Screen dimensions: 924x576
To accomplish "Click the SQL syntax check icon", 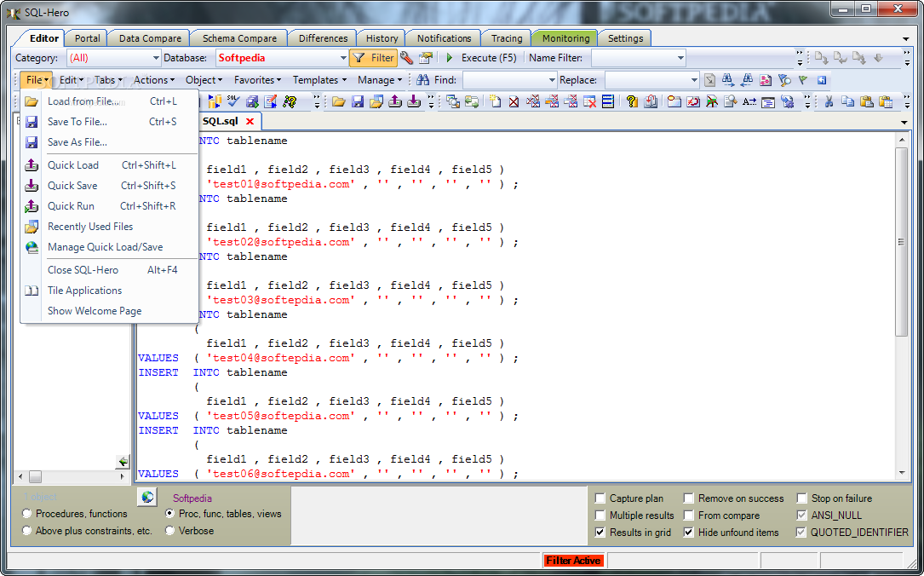I will [x=232, y=101].
